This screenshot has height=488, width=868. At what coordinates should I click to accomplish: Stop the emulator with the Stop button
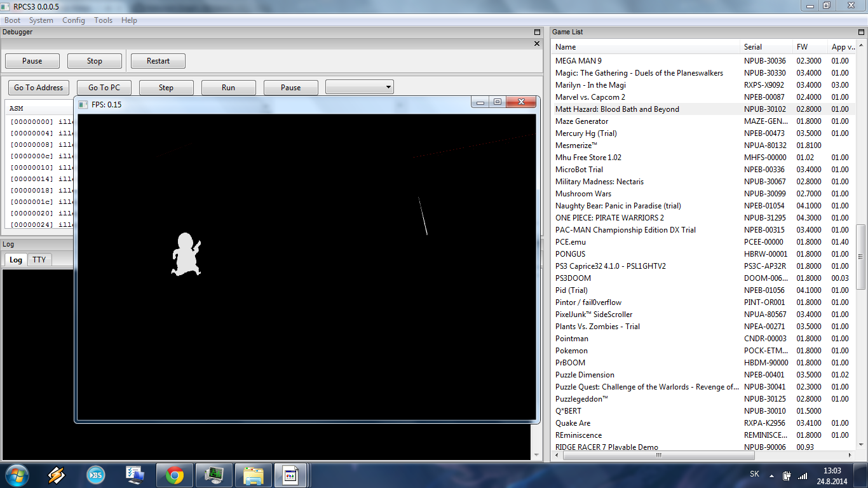pyautogui.click(x=95, y=61)
